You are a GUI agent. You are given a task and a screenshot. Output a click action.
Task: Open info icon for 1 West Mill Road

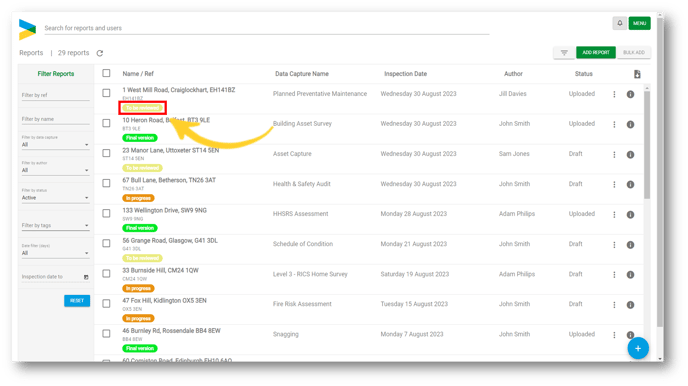tap(630, 94)
